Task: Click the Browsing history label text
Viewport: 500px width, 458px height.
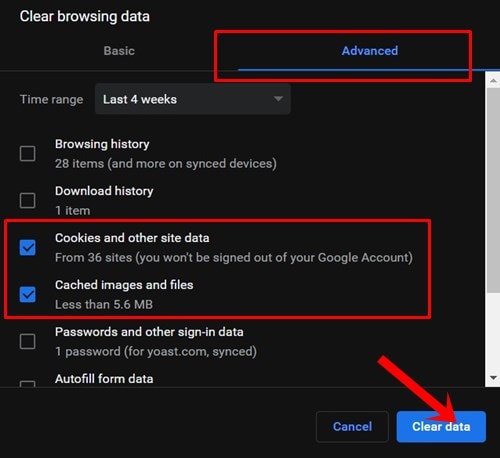Action: pyautogui.click(x=102, y=144)
